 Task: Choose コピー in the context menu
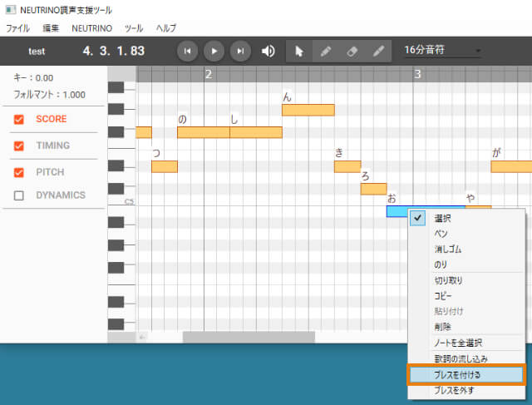pos(466,296)
